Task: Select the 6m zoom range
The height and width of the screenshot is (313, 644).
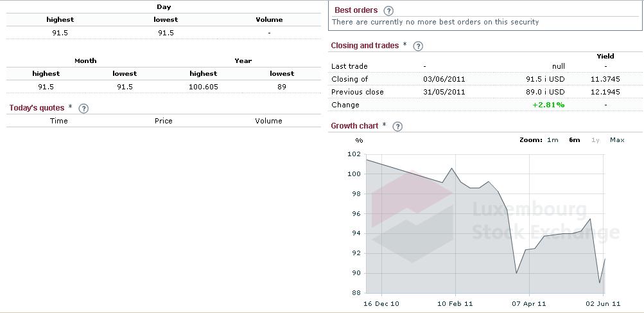Action: coord(574,140)
